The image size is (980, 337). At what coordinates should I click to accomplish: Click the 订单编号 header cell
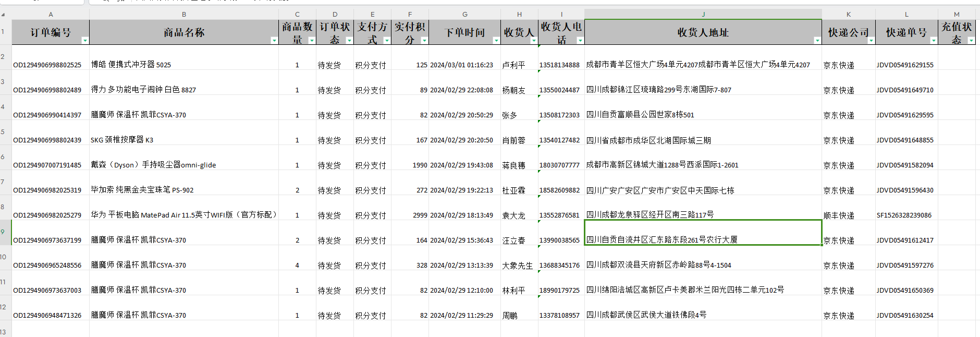[51, 32]
